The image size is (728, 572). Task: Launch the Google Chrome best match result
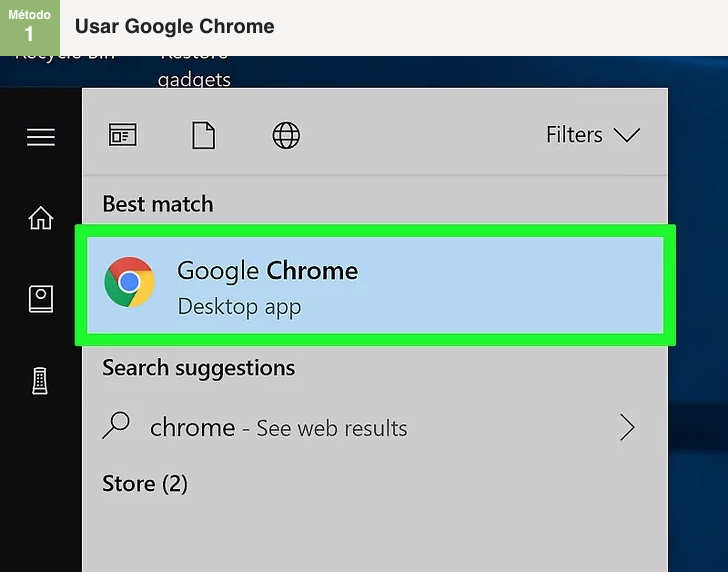click(375, 285)
